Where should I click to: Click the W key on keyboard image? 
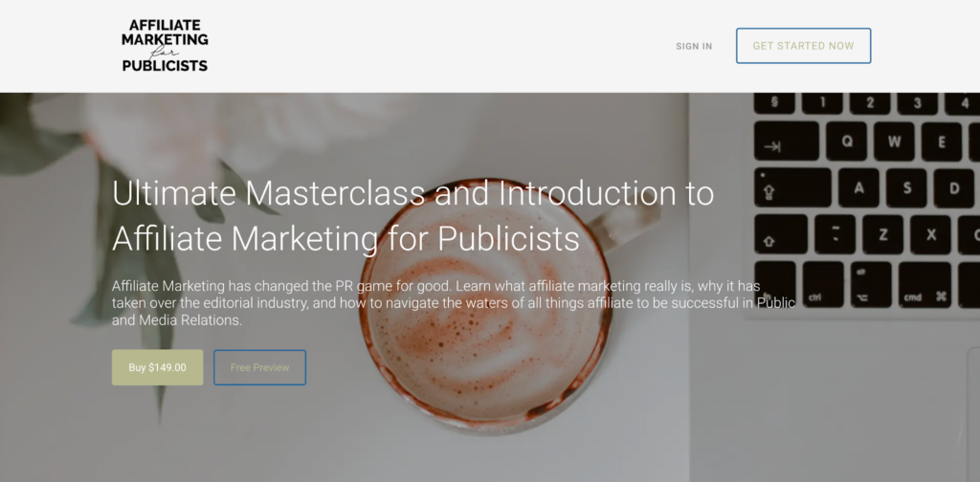click(894, 142)
